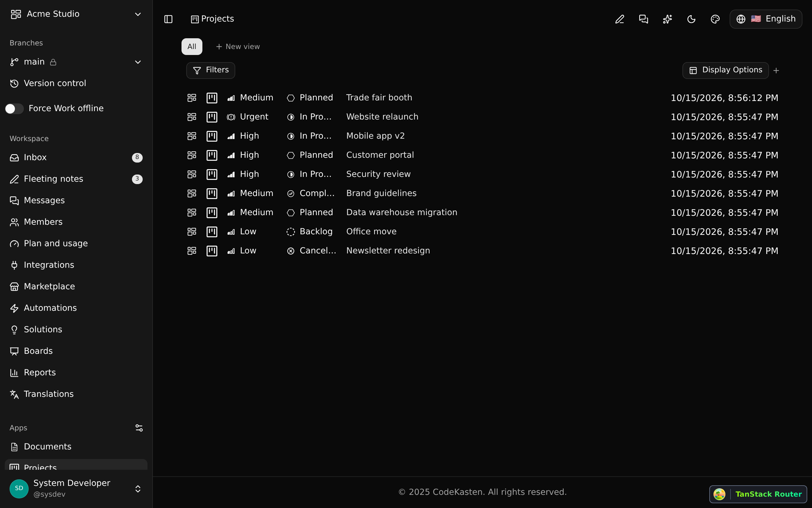Open the Apps settings sliders icon

[x=139, y=428]
